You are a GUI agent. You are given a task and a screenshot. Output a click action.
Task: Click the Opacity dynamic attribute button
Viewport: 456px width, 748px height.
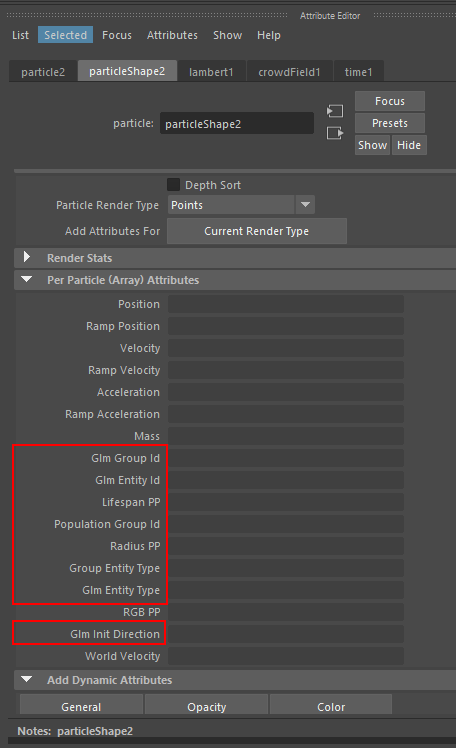tap(207, 706)
